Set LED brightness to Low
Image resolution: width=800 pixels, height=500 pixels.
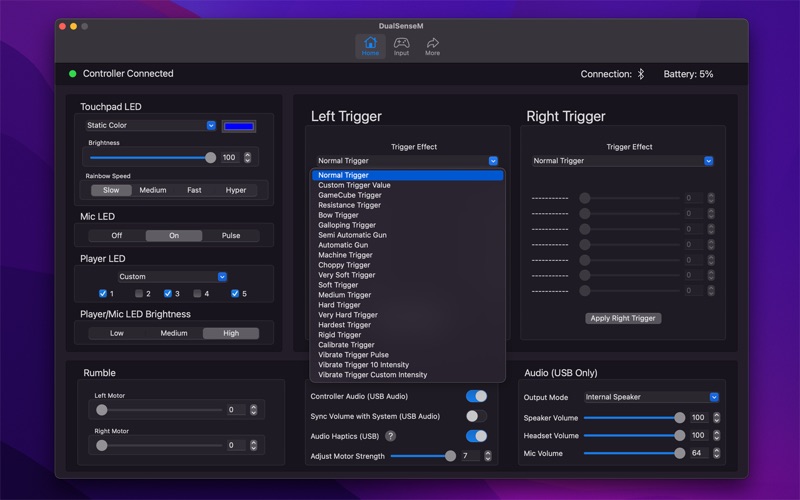[x=117, y=333]
